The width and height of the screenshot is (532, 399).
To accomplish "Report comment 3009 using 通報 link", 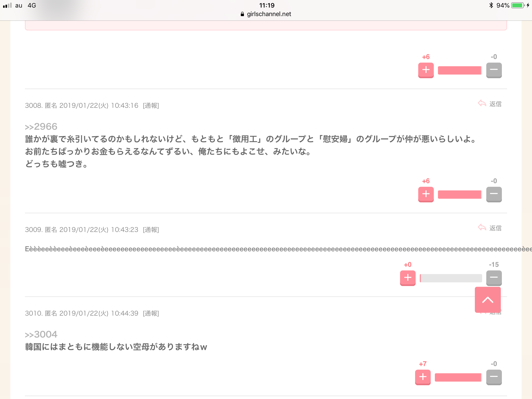I will 151,230.
